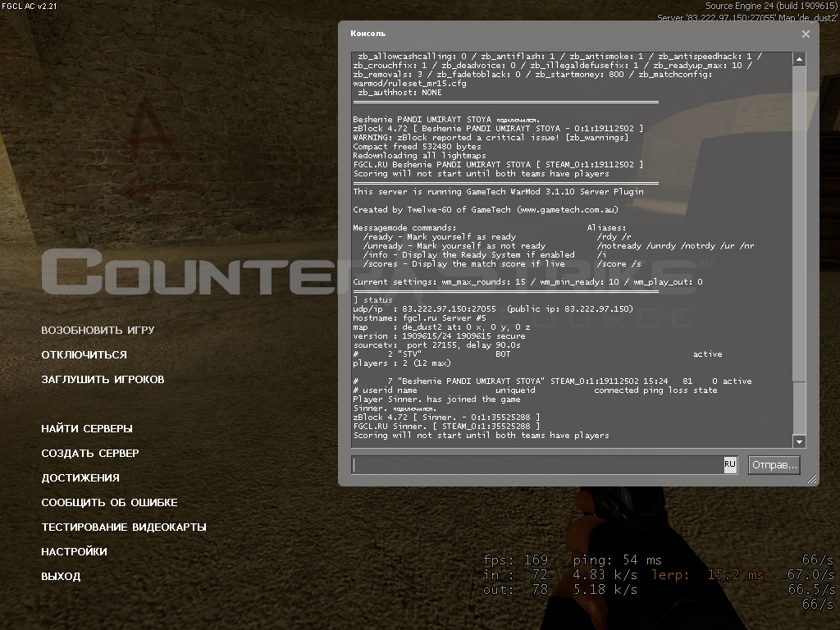The image size is (840, 630).
Task: Click '/scores - Display the match score' line
Action: click(464, 263)
